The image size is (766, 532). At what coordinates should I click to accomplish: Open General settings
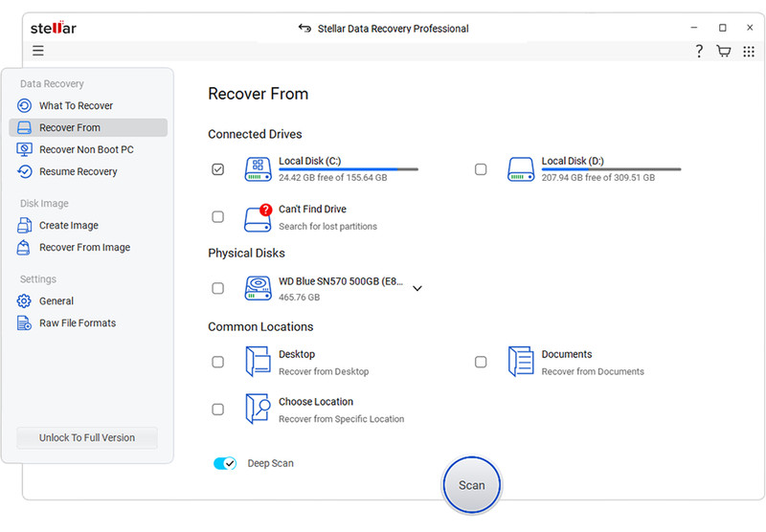[88, 300]
